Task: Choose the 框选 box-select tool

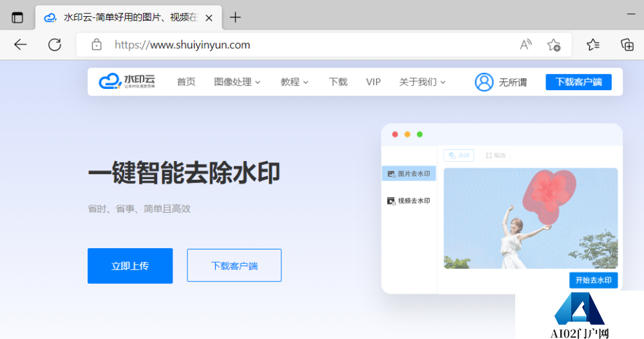Action: (496, 155)
